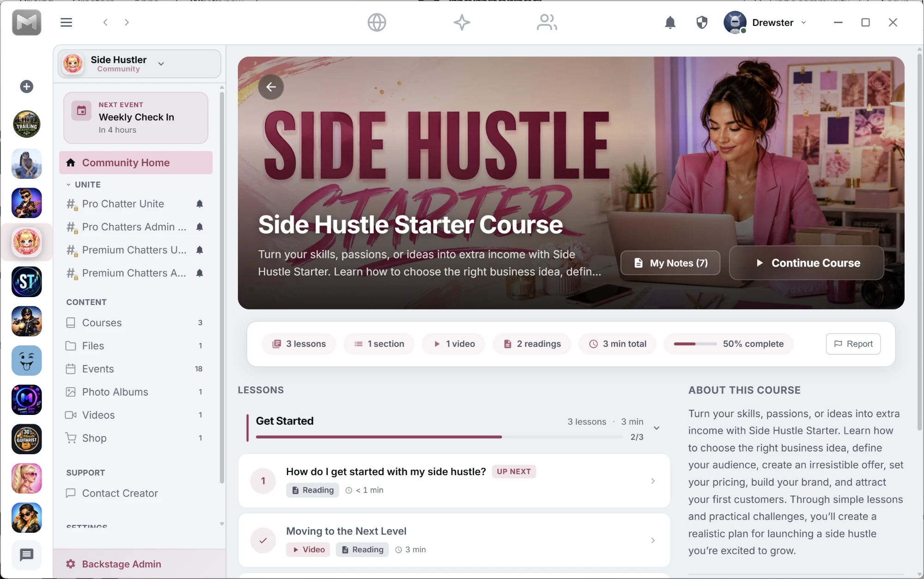Go forward with the right arrow navigation
924x579 pixels.
point(127,22)
